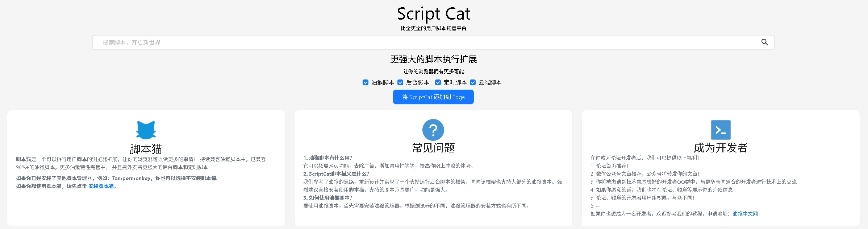This screenshot has width=868, height=229.
Task: Click question 3. 如何使用油猴脚本?
Action: (328, 198)
